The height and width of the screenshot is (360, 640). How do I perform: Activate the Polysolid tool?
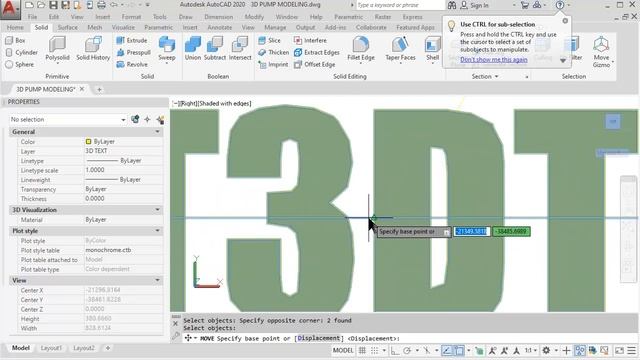57,49
